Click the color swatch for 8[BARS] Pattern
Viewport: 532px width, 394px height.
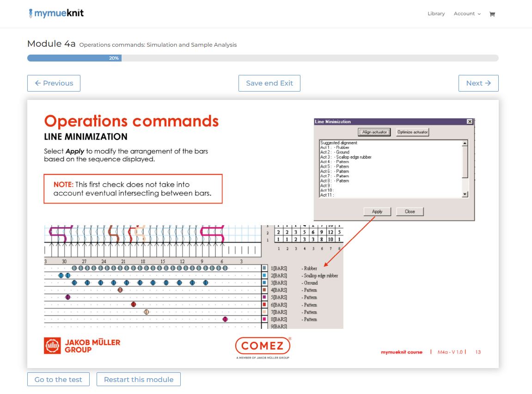264,319
